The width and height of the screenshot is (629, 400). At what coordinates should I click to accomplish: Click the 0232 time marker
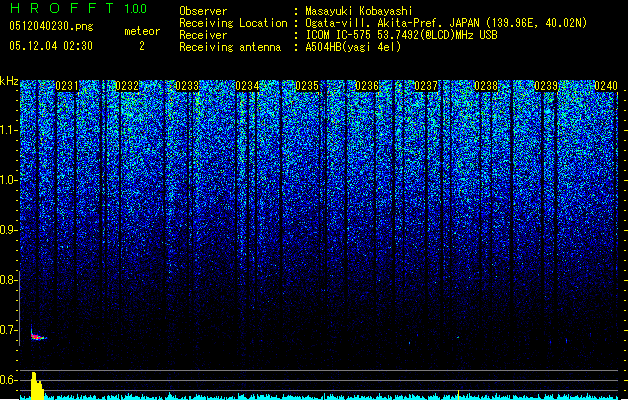[x=127, y=86]
